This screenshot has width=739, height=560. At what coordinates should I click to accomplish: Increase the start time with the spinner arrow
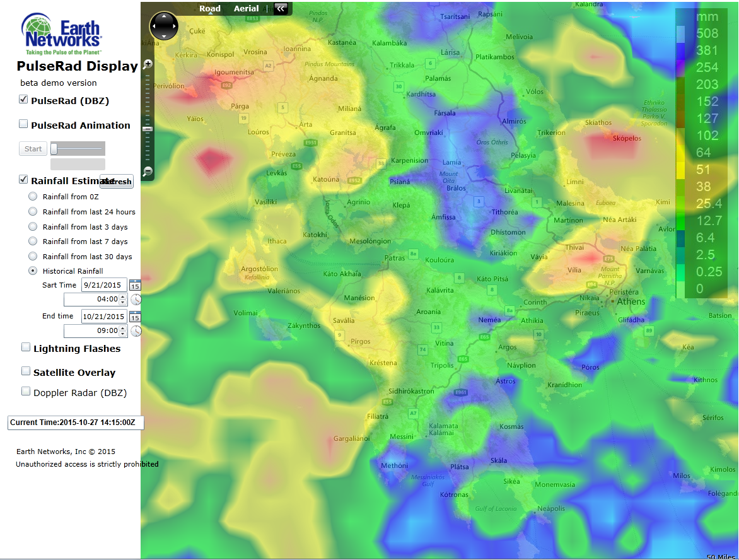click(123, 296)
